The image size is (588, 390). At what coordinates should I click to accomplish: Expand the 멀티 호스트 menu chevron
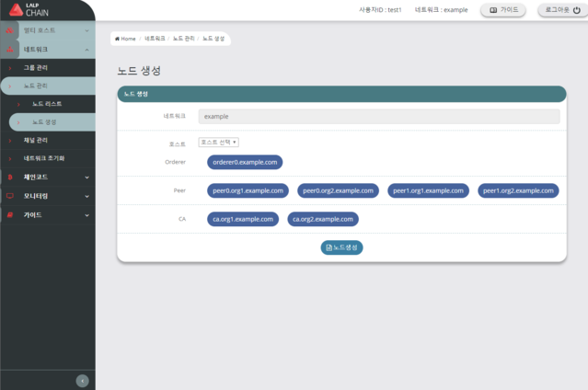[x=86, y=31]
